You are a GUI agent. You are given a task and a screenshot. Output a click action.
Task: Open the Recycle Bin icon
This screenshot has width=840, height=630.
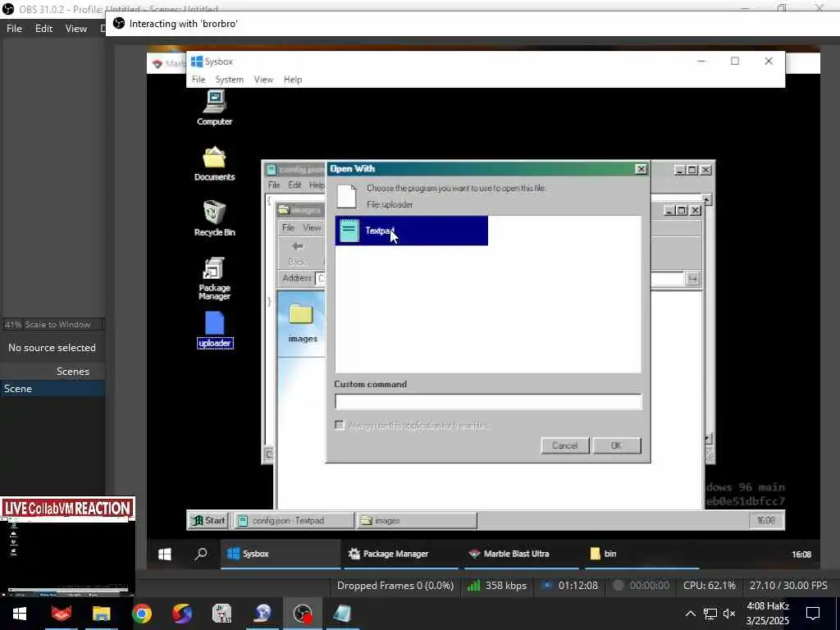pyautogui.click(x=214, y=218)
